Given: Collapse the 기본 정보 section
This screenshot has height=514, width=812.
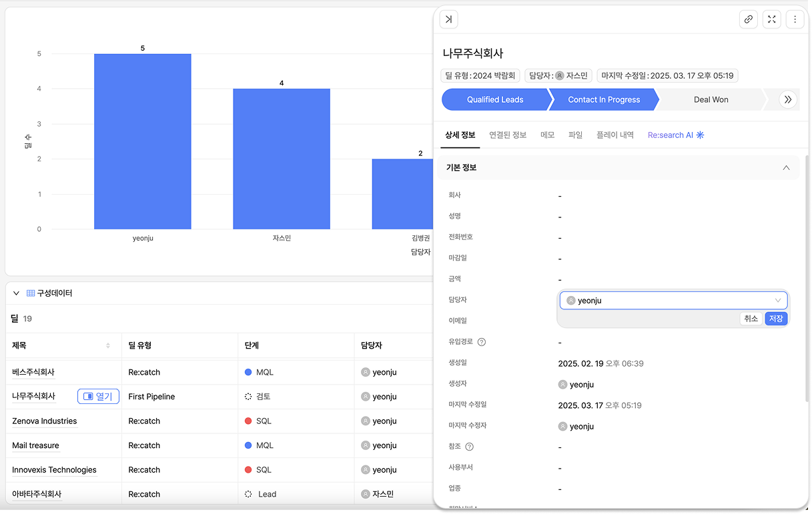Looking at the screenshot, I should click(x=787, y=168).
